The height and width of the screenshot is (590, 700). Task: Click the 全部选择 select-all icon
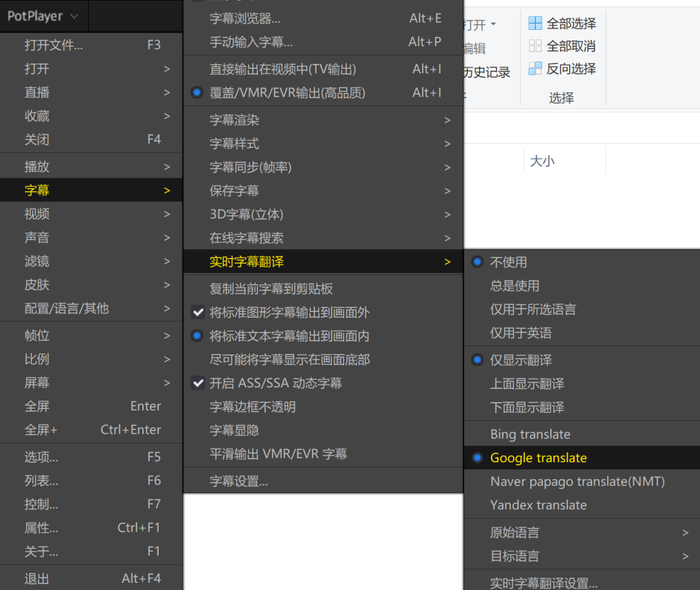click(535, 23)
